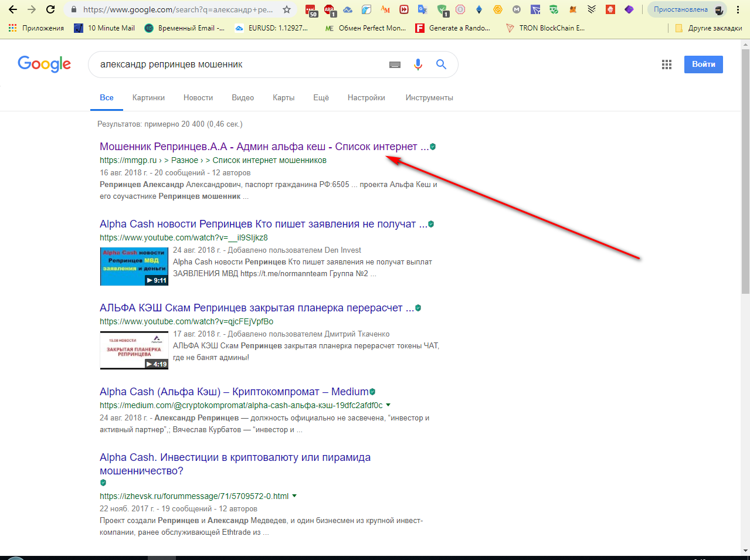The width and height of the screenshot is (750, 560).
Task: Open the TRON BlockChain Explorer bookmark
Action: 545,28
